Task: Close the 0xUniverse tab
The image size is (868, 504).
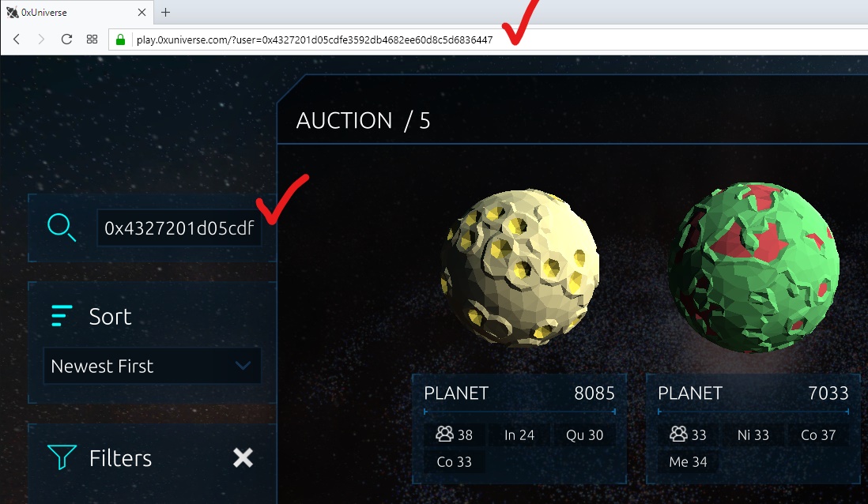Action: [x=142, y=12]
